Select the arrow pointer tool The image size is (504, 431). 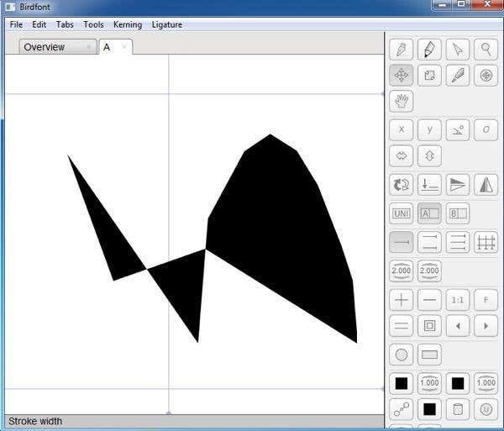(x=457, y=49)
